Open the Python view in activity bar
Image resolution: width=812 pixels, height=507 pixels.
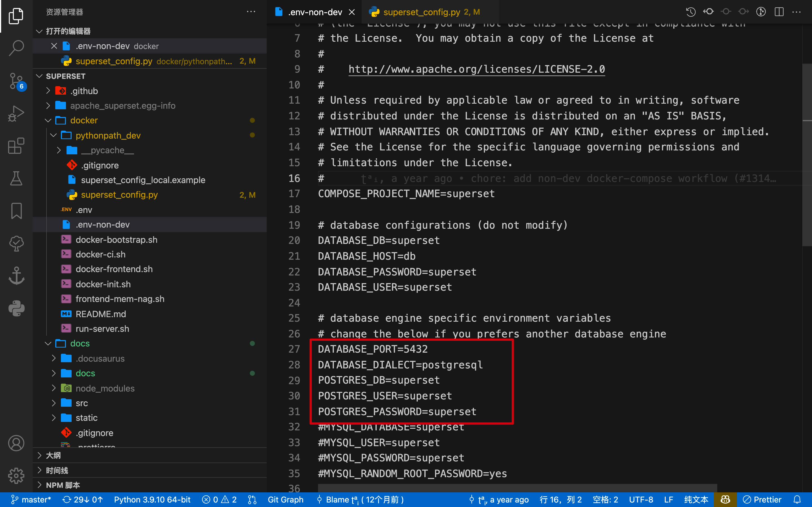click(16, 308)
